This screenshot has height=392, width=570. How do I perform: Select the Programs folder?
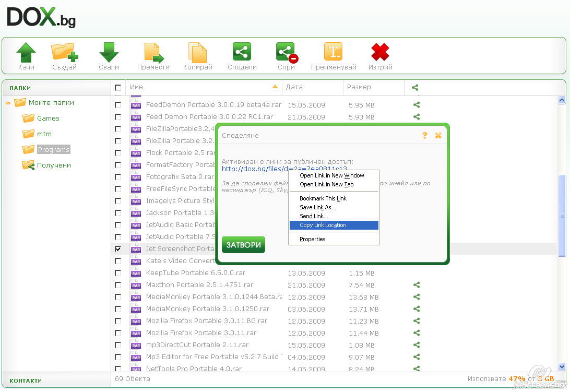tap(53, 149)
